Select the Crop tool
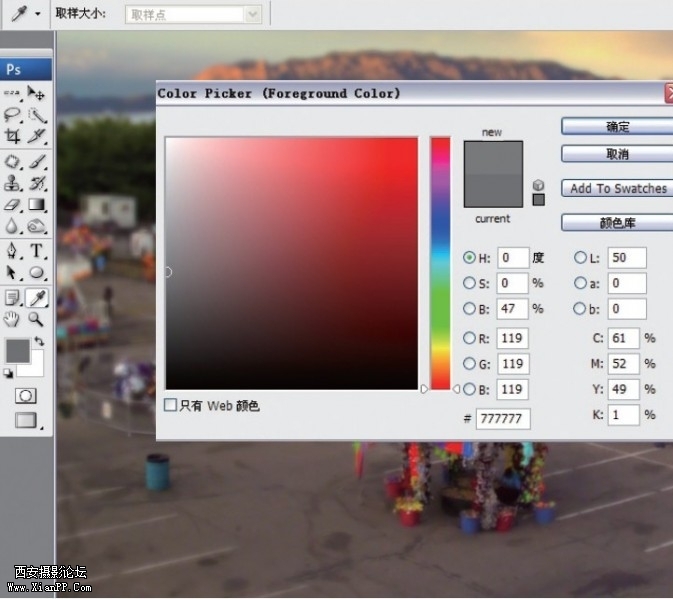Viewport: 673px width, 599px height. tap(13, 137)
